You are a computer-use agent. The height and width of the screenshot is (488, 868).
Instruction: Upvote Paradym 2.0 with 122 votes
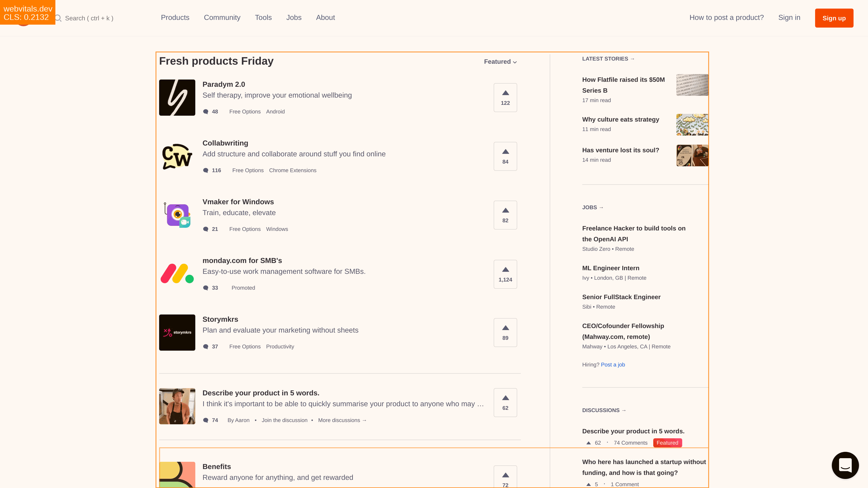click(505, 98)
